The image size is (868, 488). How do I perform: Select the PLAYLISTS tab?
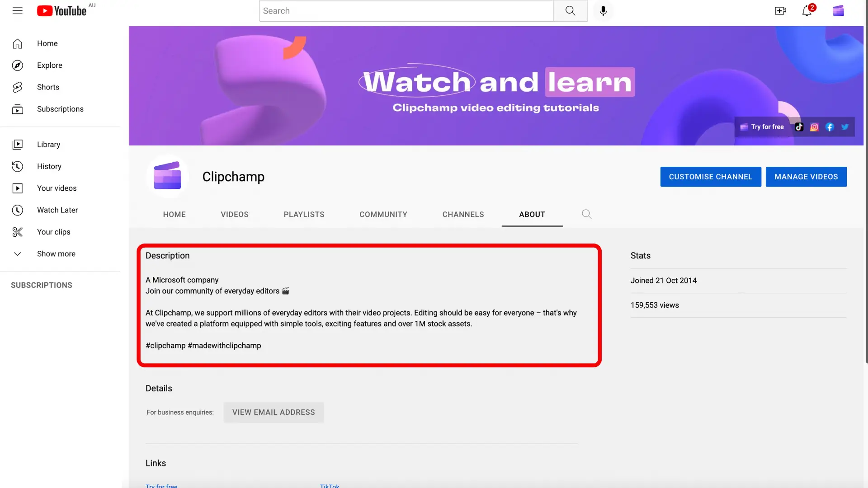pos(304,215)
